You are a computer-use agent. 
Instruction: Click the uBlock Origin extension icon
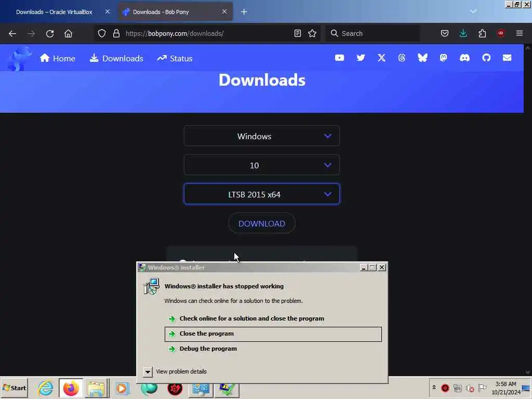tap(501, 33)
